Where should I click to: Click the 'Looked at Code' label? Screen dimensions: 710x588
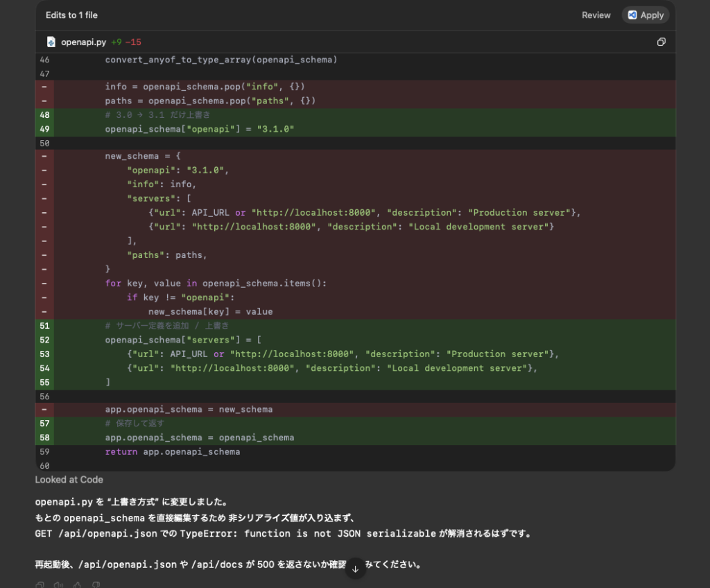coord(69,479)
